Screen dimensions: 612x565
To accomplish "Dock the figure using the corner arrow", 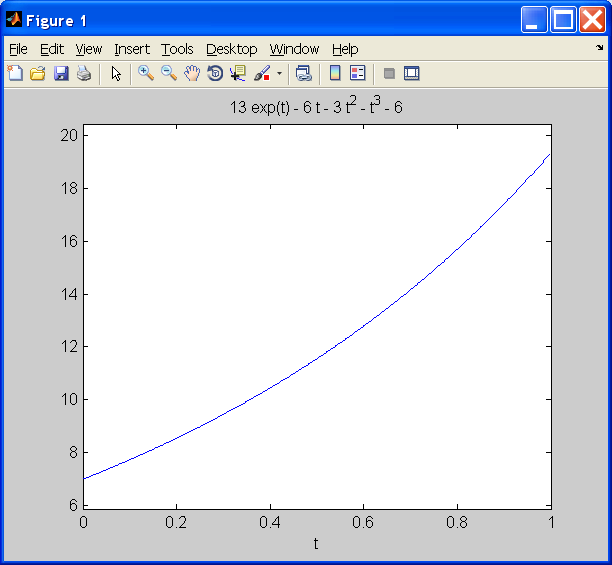I will [600, 48].
